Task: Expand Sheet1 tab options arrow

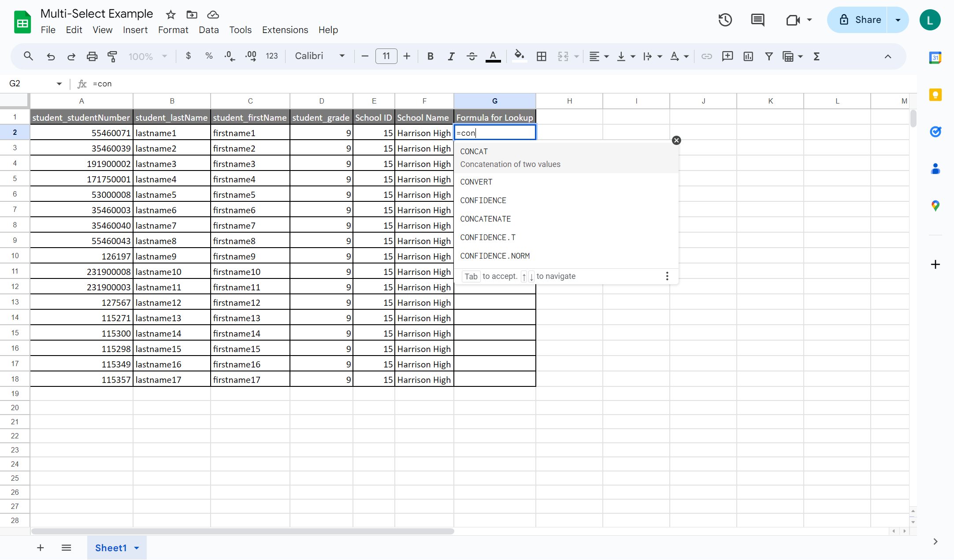Action: (137, 548)
